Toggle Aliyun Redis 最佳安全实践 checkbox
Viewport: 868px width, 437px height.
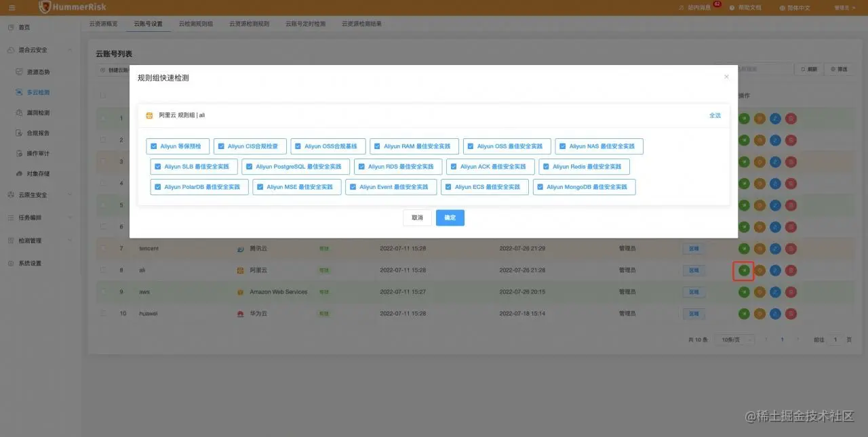click(x=547, y=167)
